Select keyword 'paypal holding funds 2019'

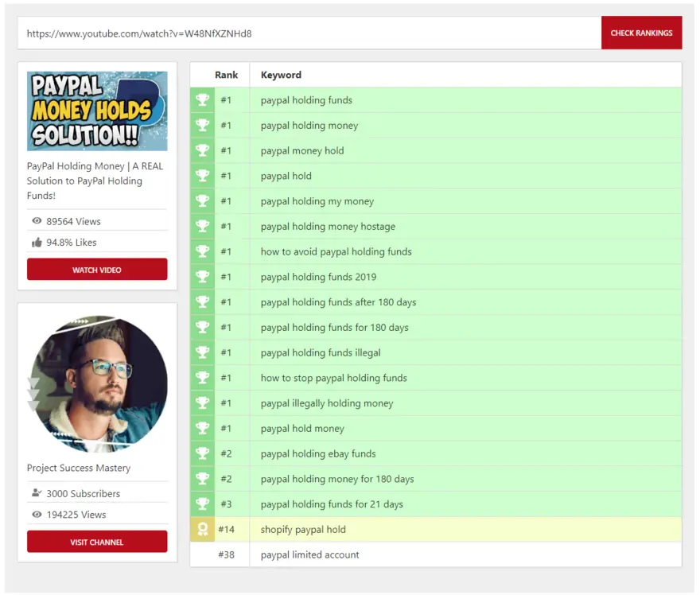(319, 277)
